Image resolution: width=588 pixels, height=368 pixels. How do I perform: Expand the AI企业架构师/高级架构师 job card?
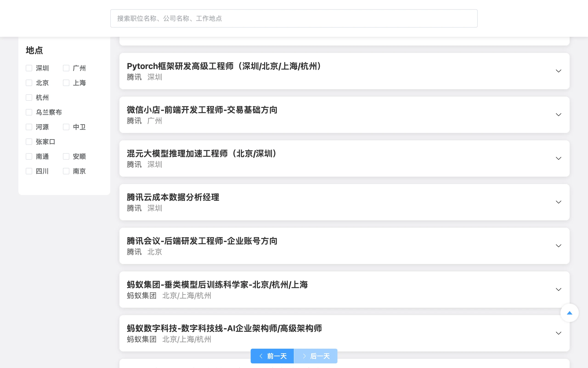point(558,333)
